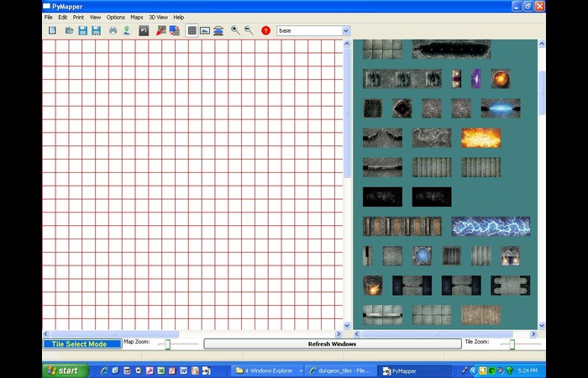Open the Help menu
This screenshot has height=378, width=588.
click(178, 18)
